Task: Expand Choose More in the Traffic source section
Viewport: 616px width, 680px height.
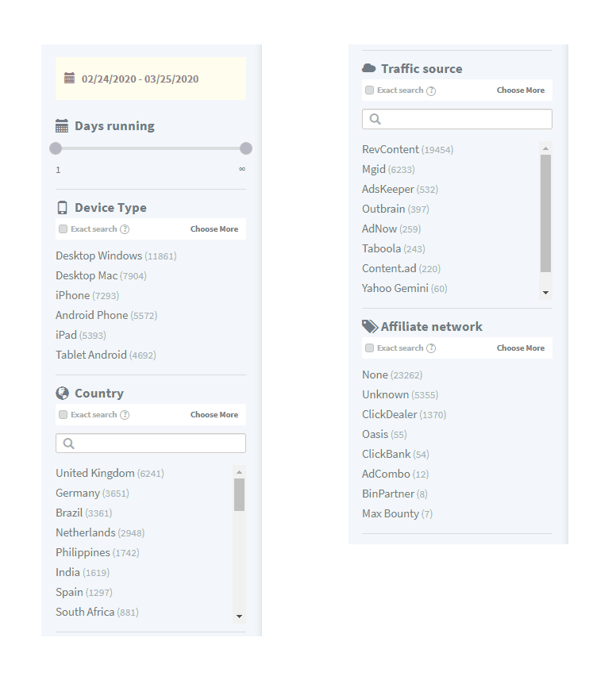Action: point(521,90)
